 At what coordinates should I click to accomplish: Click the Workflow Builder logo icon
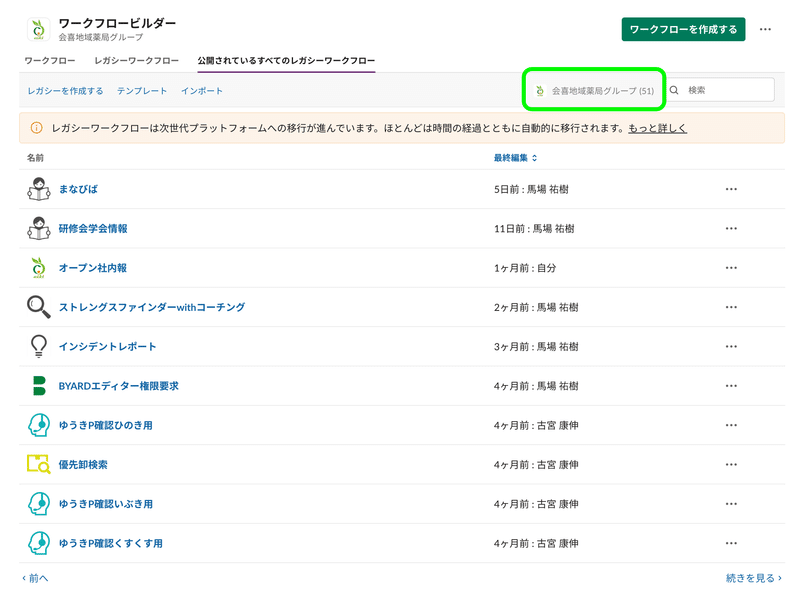(38, 29)
